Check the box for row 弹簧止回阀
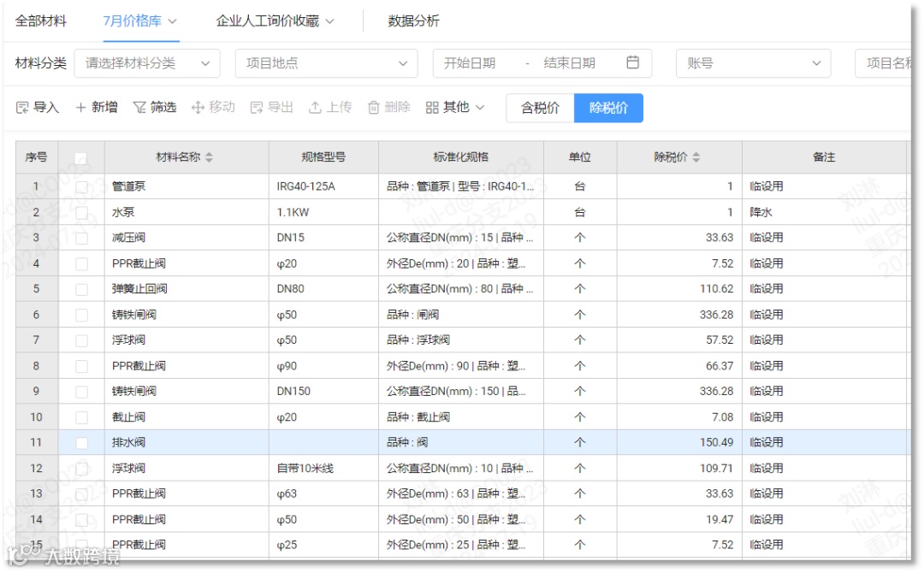 click(x=81, y=289)
